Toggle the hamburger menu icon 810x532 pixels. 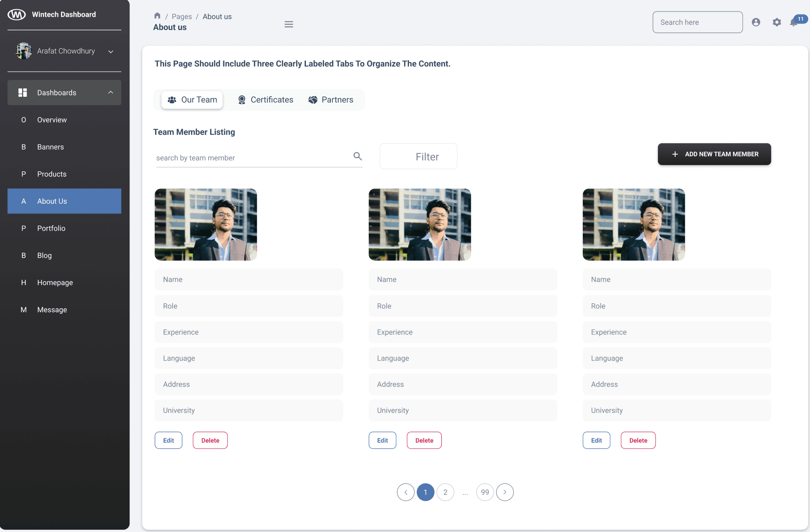tap(289, 24)
